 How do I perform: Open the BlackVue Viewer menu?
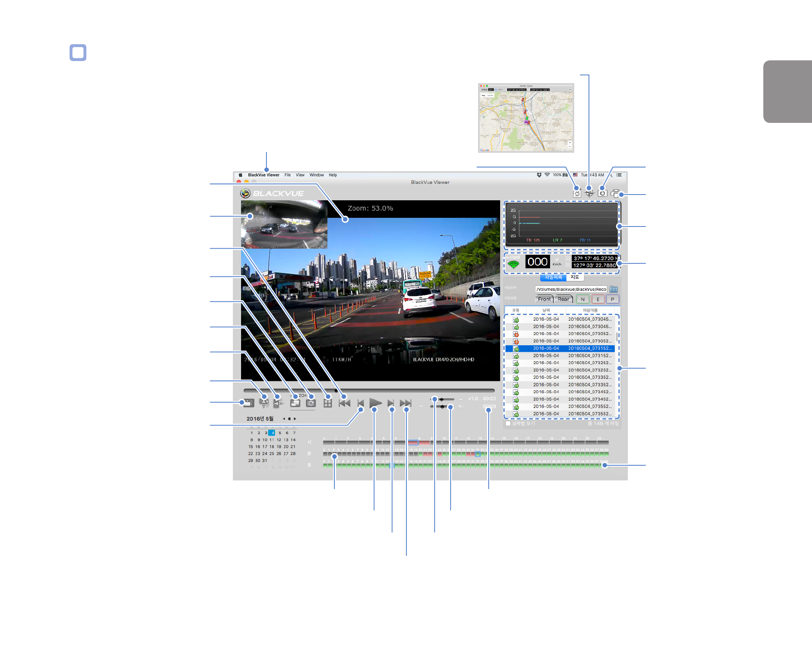pyautogui.click(x=264, y=175)
